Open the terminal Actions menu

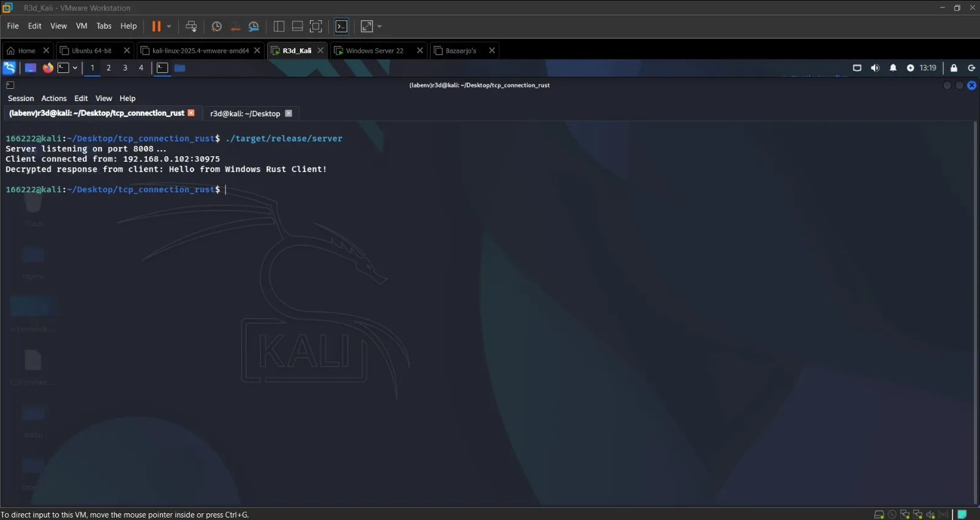[x=54, y=99]
